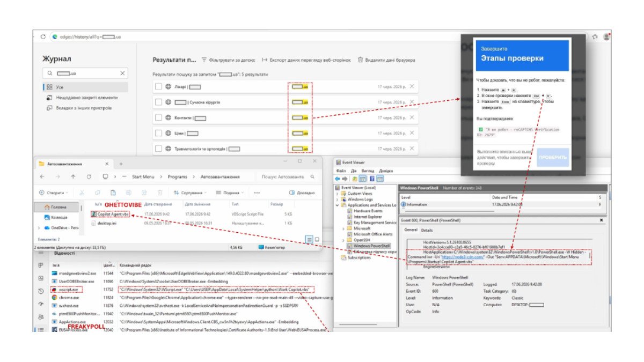Click the Paste icon in Explorer toolbar
Screen dimensions: 644x362
[x=113, y=193]
